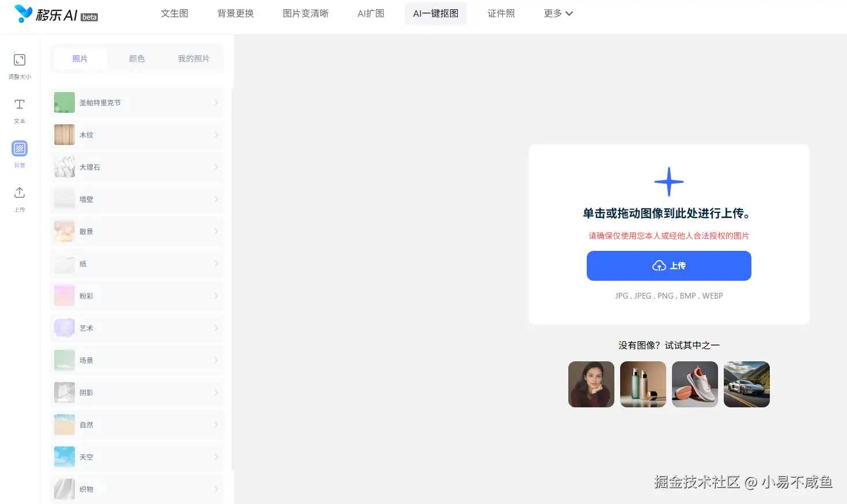Switch to the 照片 tab

click(80, 59)
